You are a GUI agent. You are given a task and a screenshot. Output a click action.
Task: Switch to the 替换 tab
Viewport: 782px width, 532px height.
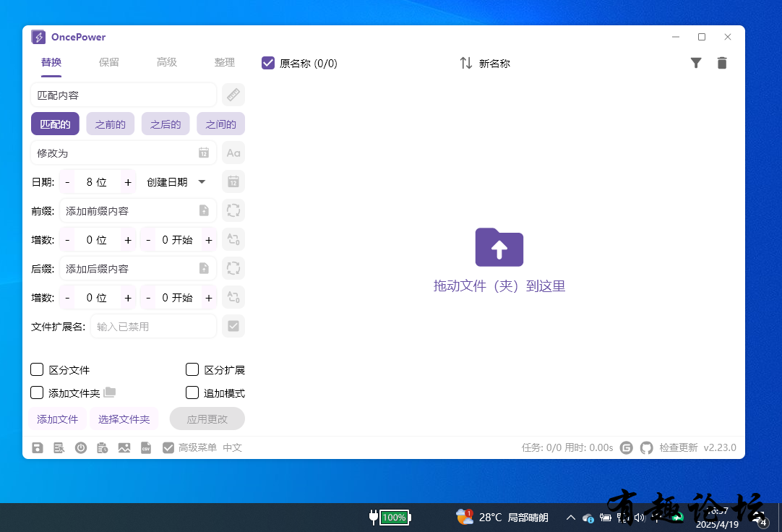51,62
